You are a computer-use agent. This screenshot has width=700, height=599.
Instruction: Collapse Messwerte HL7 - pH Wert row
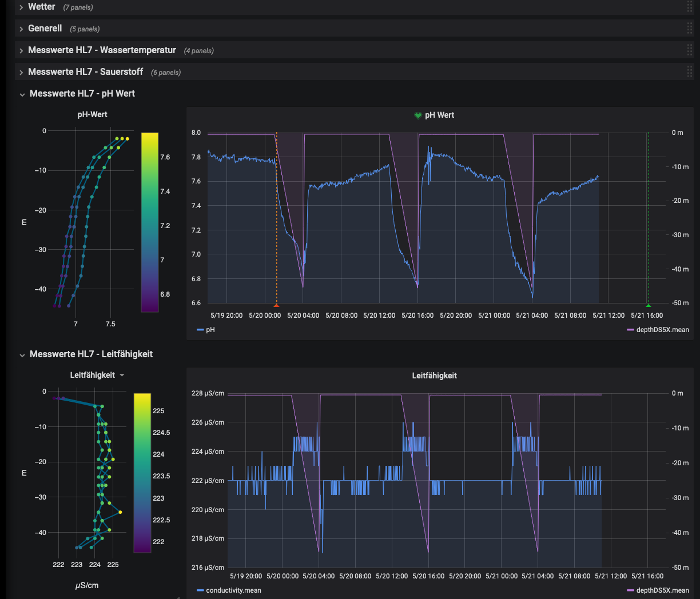click(x=82, y=94)
